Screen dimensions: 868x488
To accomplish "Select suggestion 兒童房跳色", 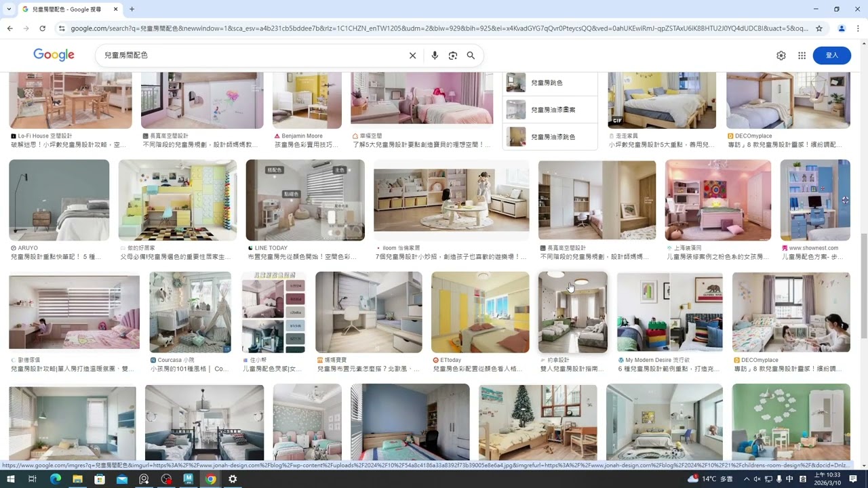I will [x=550, y=83].
